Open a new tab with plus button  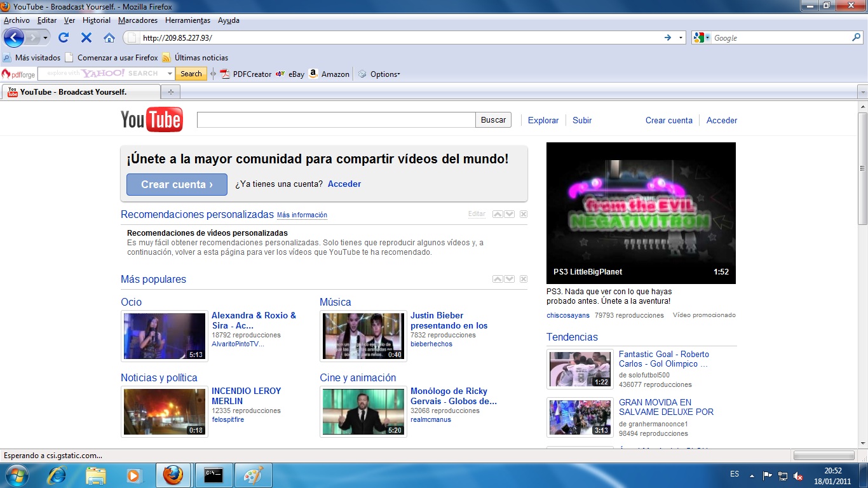click(x=170, y=92)
